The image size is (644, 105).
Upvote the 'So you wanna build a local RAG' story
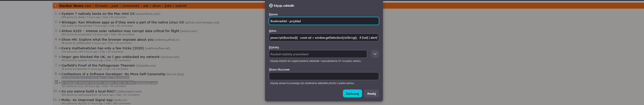[x=60, y=91]
